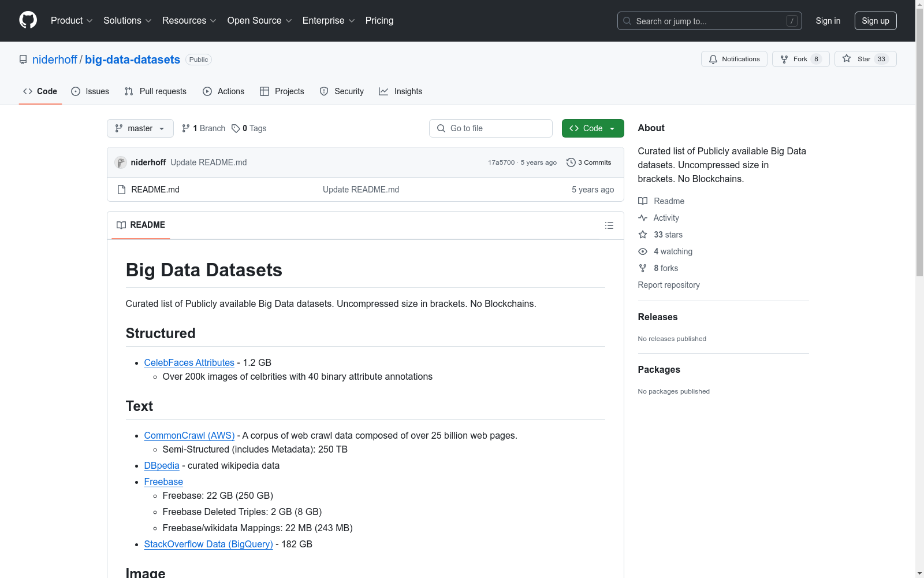Image resolution: width=924 pixels, height=578 pixels.
Task: Open the CommonCrawl (AWS) link
Action: (x=189, y=435)
